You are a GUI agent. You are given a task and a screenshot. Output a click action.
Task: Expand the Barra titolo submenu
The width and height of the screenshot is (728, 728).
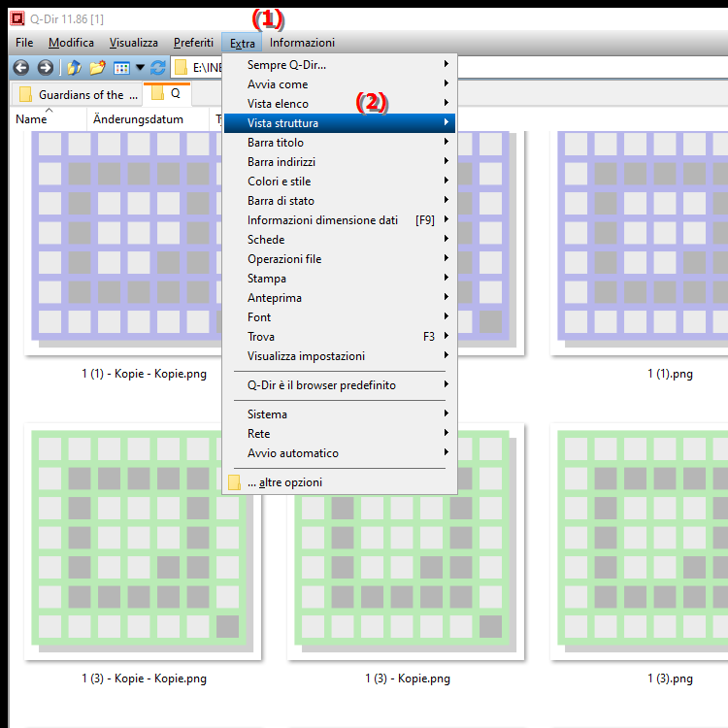(340, 143)
